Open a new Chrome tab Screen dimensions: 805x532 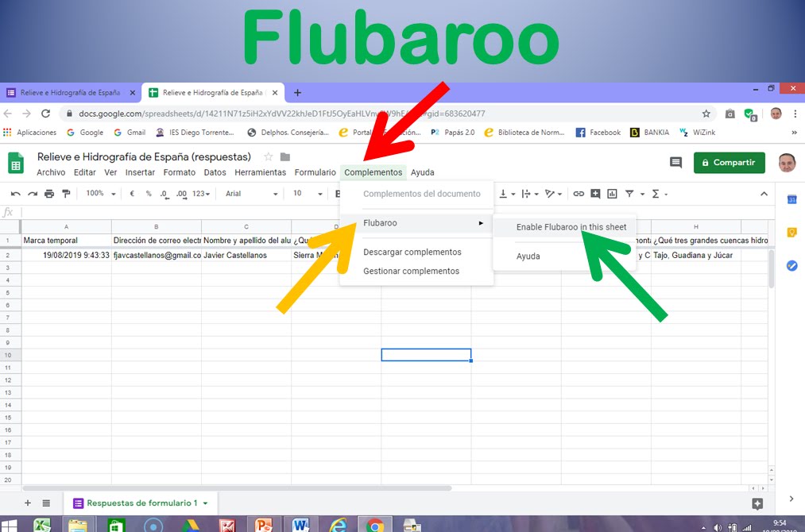click(297, 93)
